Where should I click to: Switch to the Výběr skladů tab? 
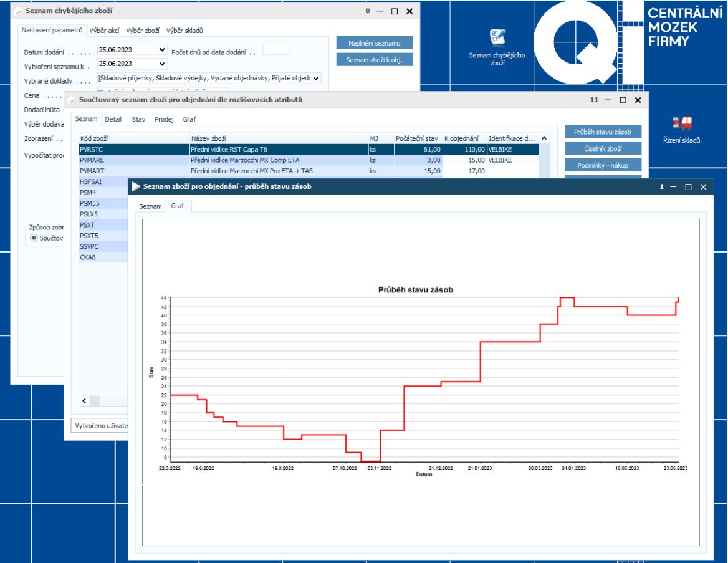(184, 30)
